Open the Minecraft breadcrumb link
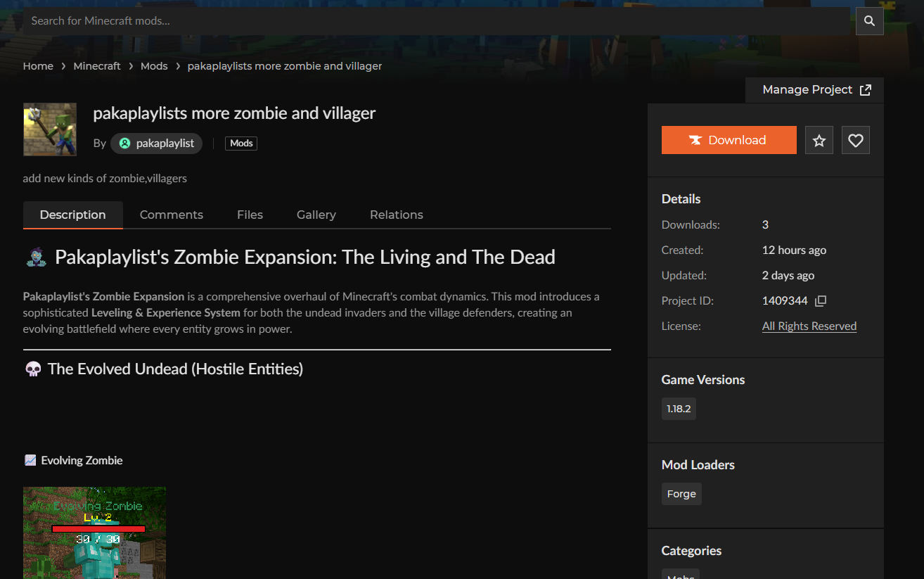This screenshot has width=924, height=579. point(97,66)
